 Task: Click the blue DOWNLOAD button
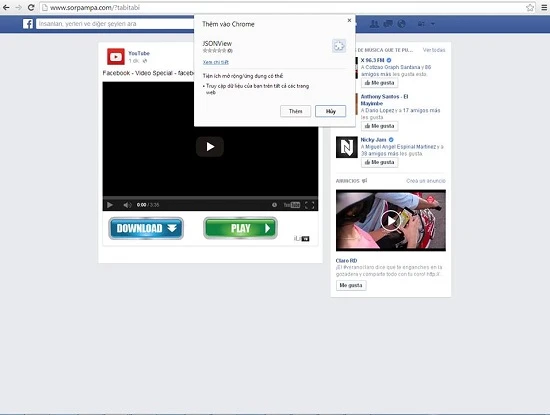click(146, 228)
